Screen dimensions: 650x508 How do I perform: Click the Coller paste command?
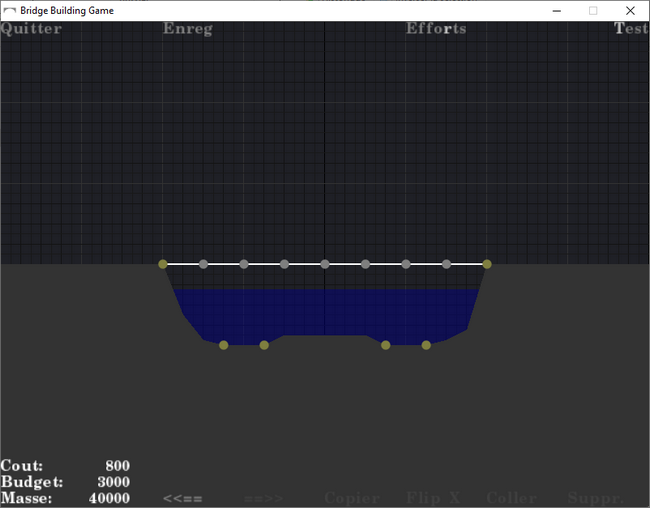pos(512,497)
